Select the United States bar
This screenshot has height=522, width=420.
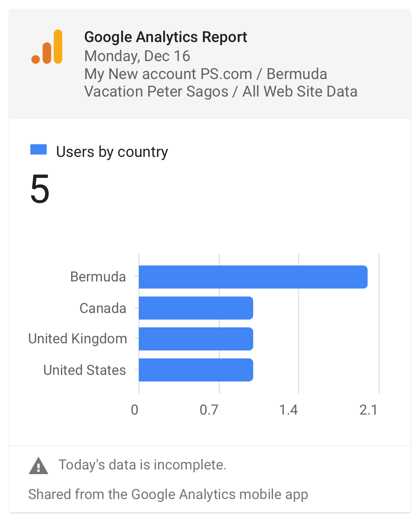(196, 370)
